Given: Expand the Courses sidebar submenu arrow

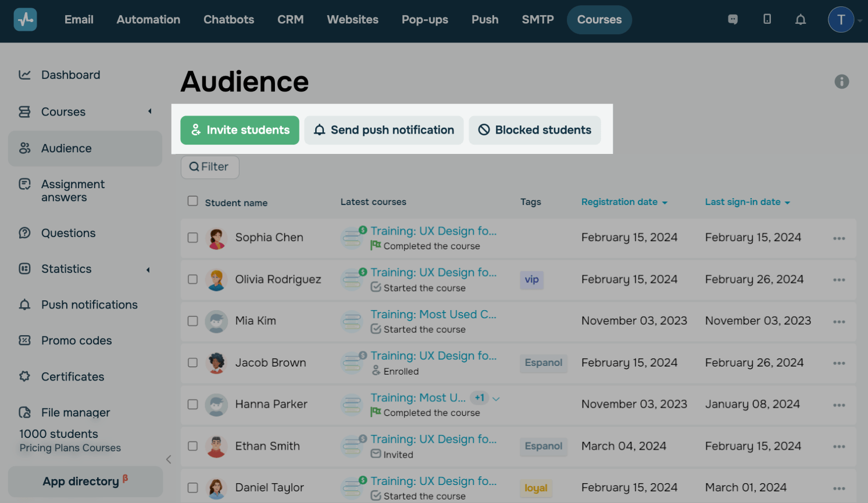Looking at the screenshot, I should (x=149, y=112).
